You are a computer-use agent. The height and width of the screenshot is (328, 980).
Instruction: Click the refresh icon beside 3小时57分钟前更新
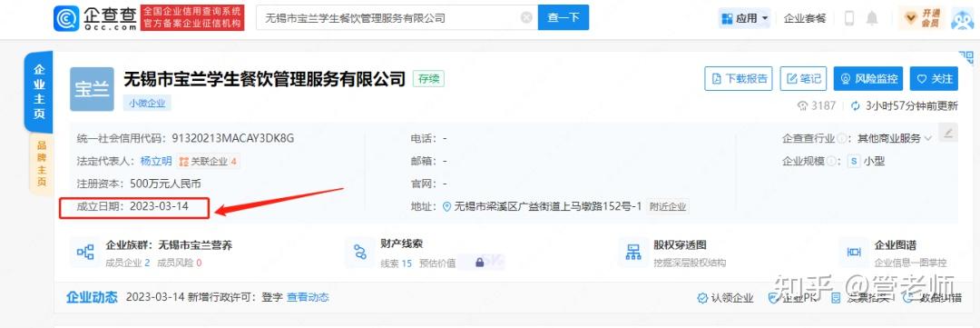tap(856, 105)
